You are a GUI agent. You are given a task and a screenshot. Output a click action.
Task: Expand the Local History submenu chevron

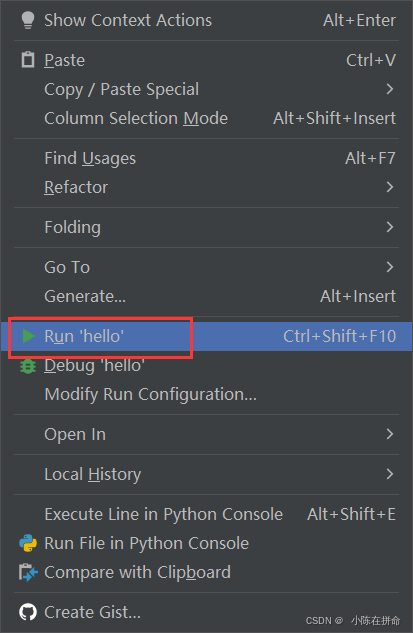(390, 474)
